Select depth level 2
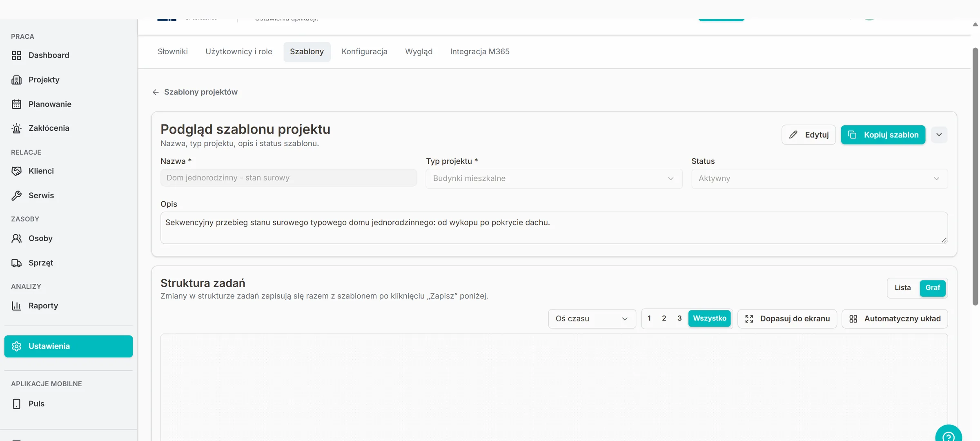The image size is (980, 441). (x=664, y=318)
